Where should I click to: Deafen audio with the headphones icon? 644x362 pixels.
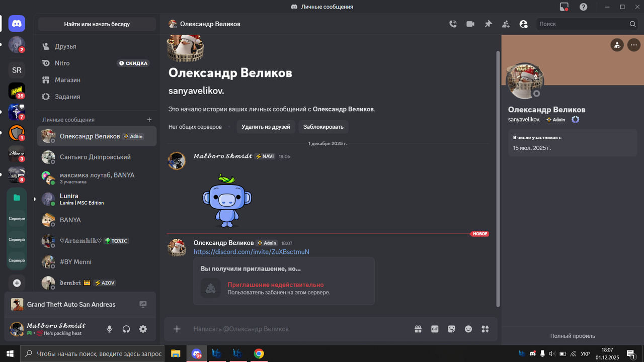pyautogui.click(x=126, y=329)
